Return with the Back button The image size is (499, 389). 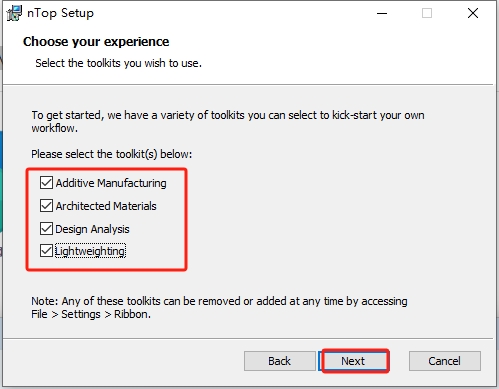pyautogui.click(x=279, y=361)
